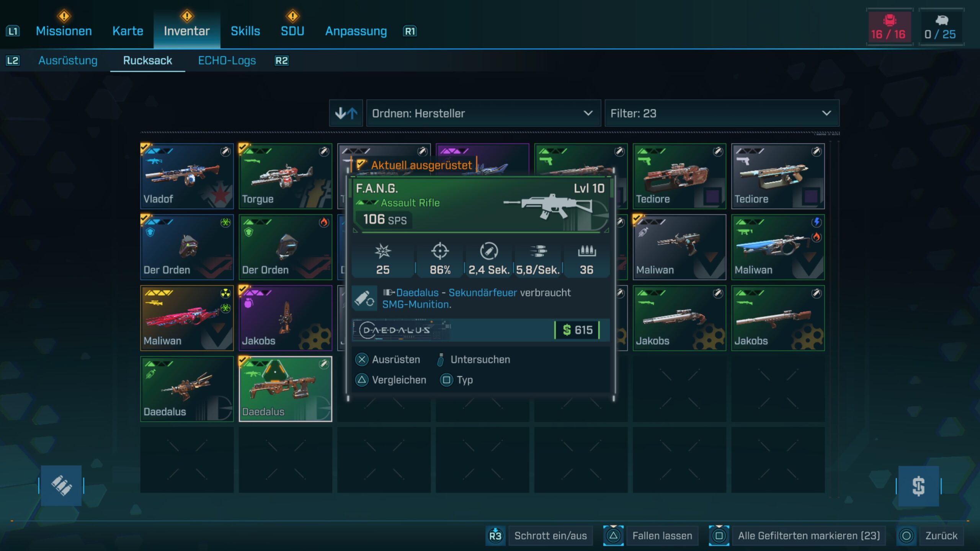
Task: Open the Ausrüstung sub-tab
Action: coord(68,60)
